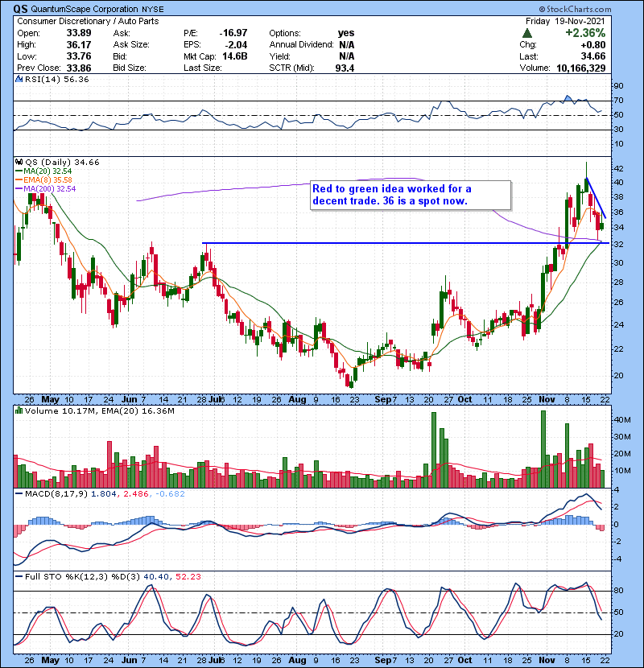Click the Last Size label

(202, 68)
